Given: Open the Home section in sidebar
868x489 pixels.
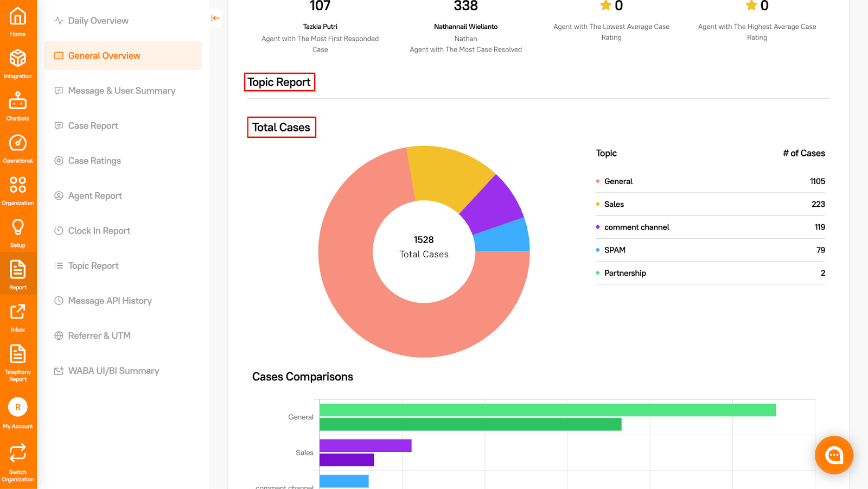Looking at the screenshot, I should coord(18,21).
